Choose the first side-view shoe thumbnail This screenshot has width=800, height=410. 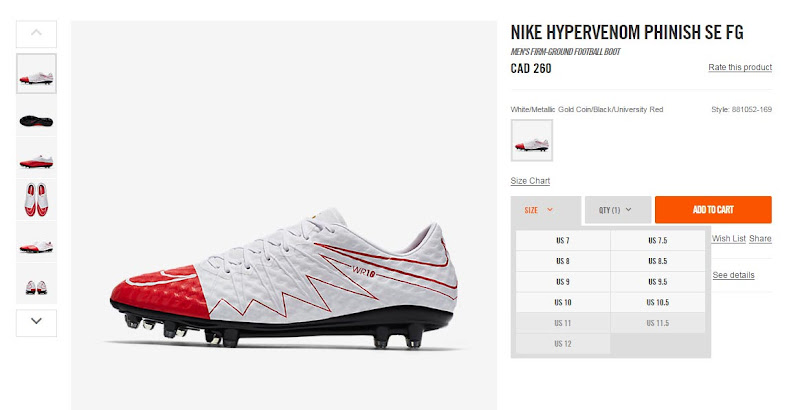point(36,74)
